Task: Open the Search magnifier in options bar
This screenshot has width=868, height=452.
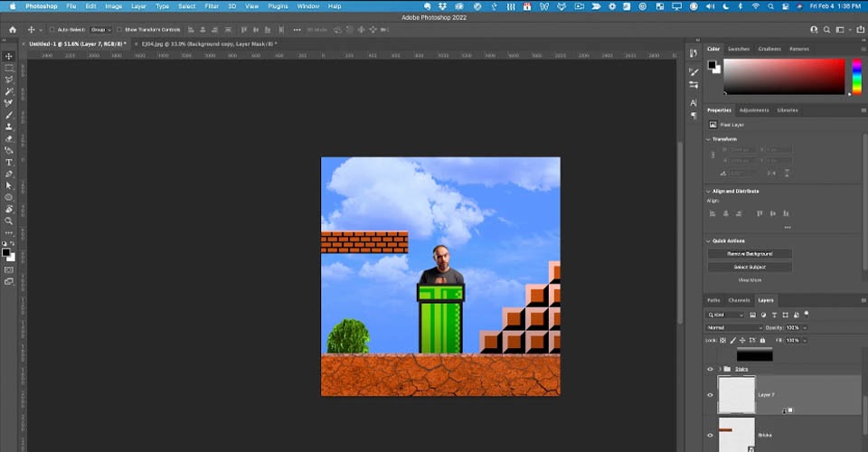Action: 826,30
